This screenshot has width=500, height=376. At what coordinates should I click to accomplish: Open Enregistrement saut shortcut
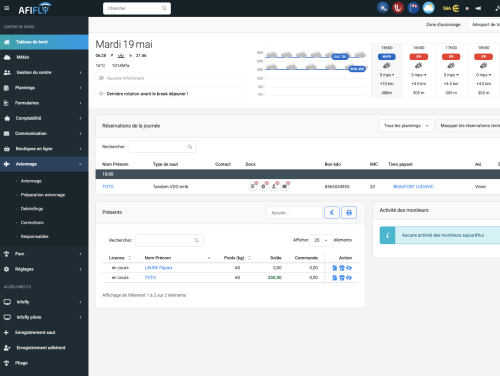tap(44, 332)
